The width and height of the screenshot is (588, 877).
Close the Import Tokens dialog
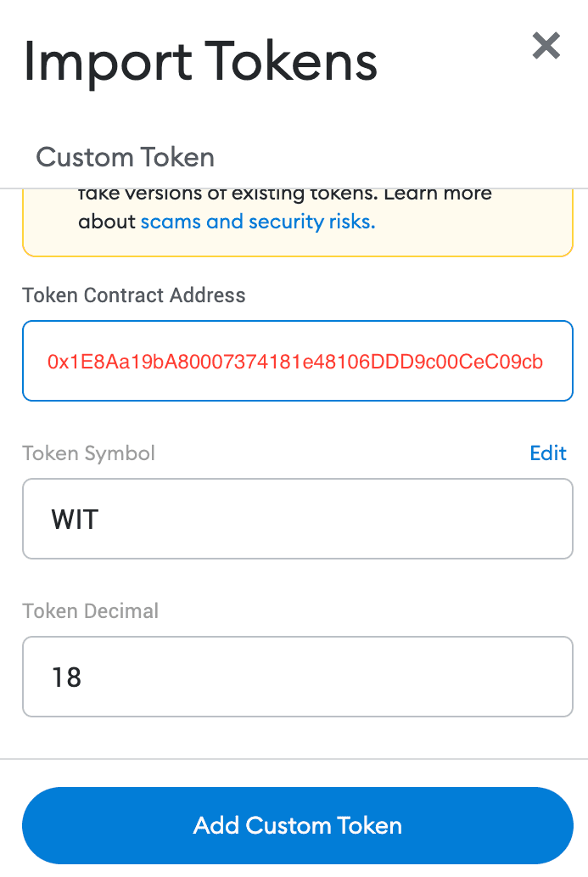coord(546,45)
